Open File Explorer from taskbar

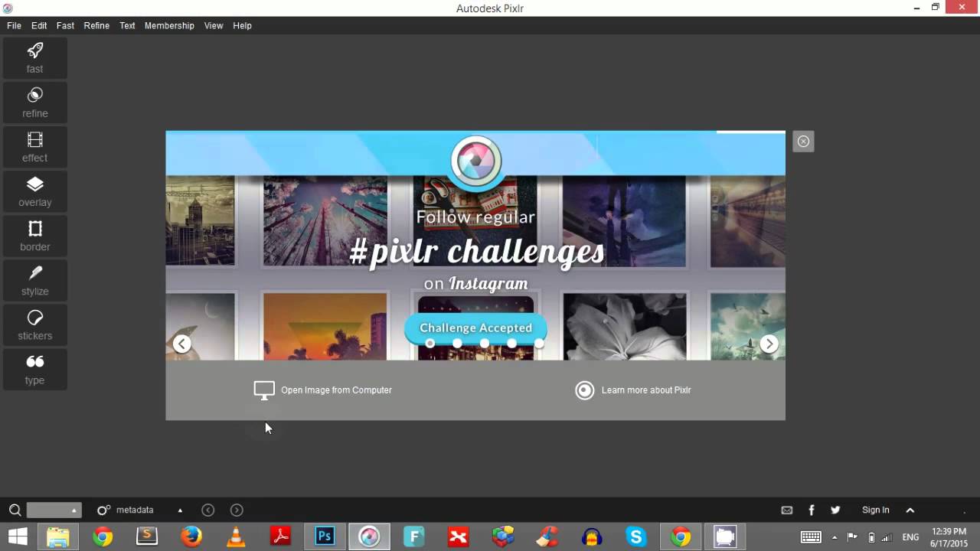(x=58, y=537)
